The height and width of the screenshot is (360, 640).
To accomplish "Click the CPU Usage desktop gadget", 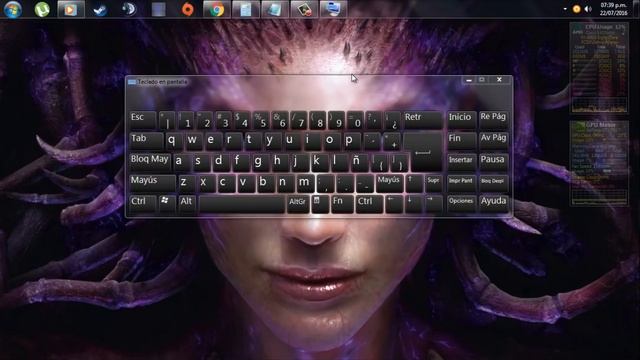I will [598, 68].
